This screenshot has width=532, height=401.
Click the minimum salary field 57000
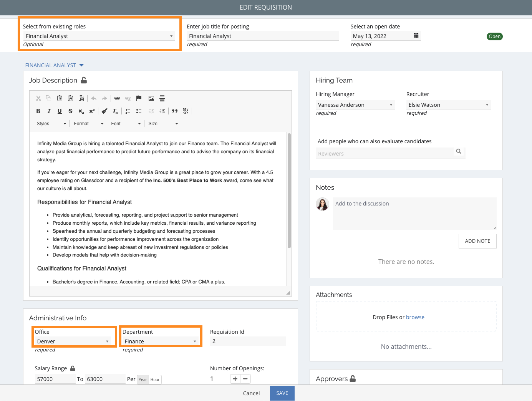[55, 379]
